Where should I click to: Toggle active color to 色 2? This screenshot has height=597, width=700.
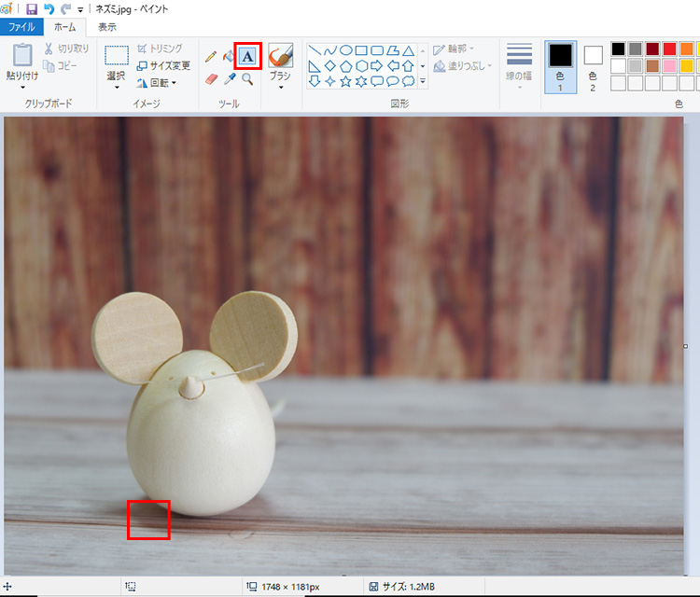click(594, 65)
